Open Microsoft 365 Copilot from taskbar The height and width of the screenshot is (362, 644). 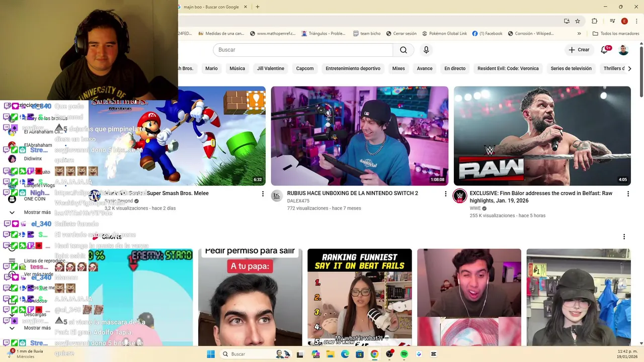click(x=315, y=354)
